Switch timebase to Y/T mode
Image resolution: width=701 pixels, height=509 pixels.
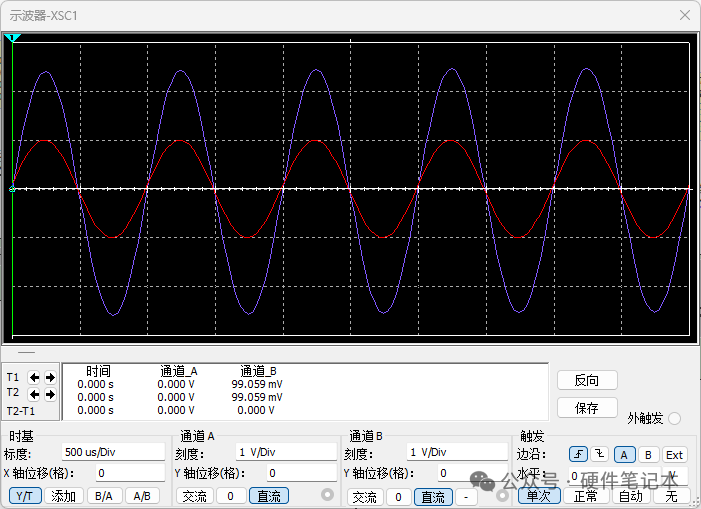pos(26,496)
